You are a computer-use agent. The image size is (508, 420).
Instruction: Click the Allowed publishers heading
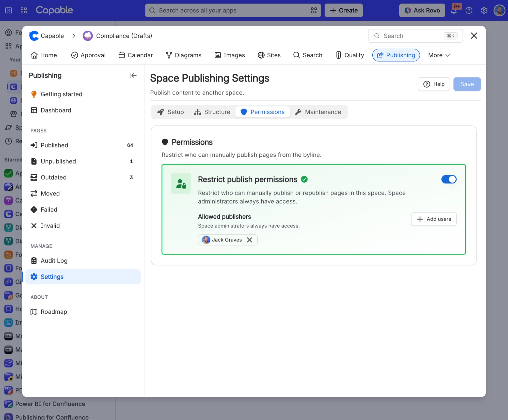[224, 217]
